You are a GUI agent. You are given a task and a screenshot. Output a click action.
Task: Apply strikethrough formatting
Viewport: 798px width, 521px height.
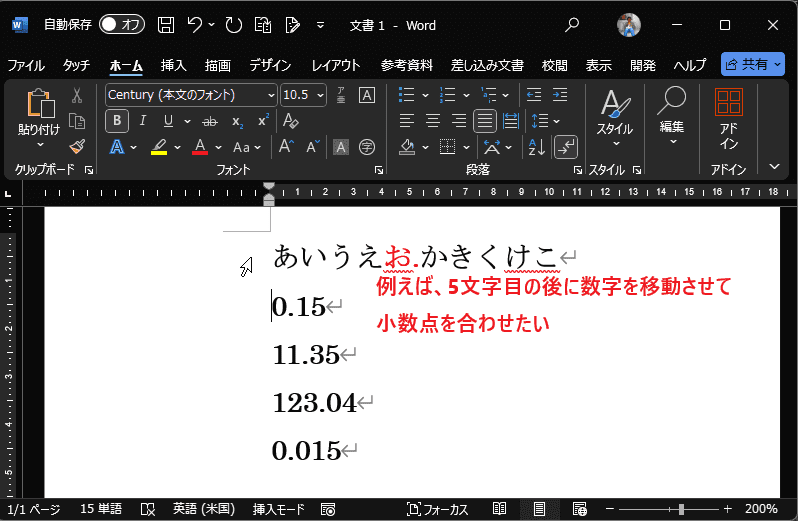pos(210,121)
